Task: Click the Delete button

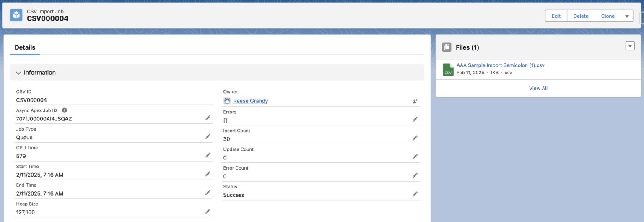Action: (x=581, y=16)
